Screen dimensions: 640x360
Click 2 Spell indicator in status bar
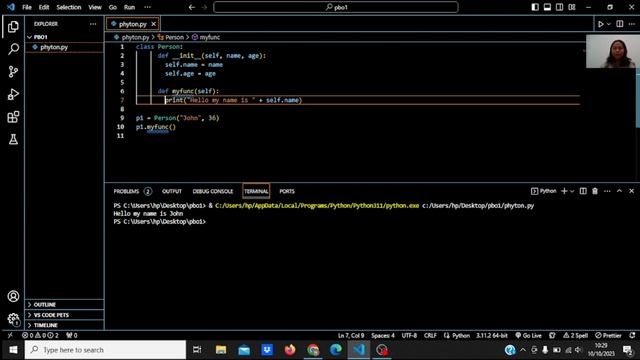point(576,335)
